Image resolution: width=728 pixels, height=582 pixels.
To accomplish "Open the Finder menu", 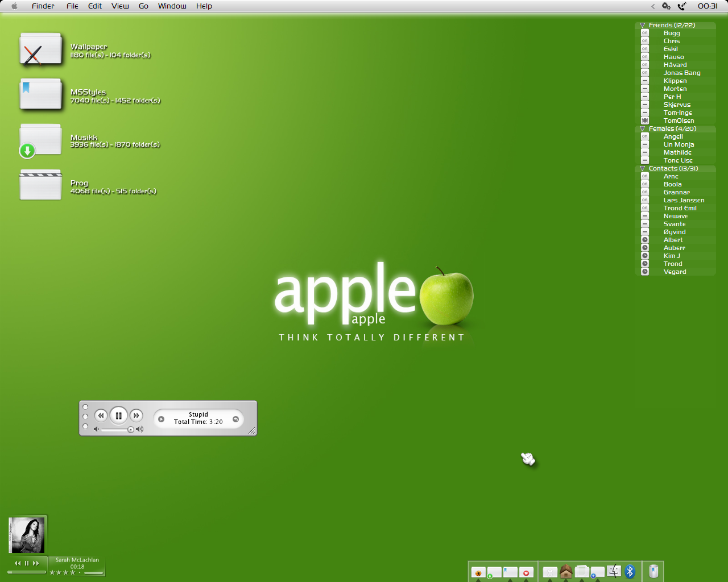I will click(43, 6).
